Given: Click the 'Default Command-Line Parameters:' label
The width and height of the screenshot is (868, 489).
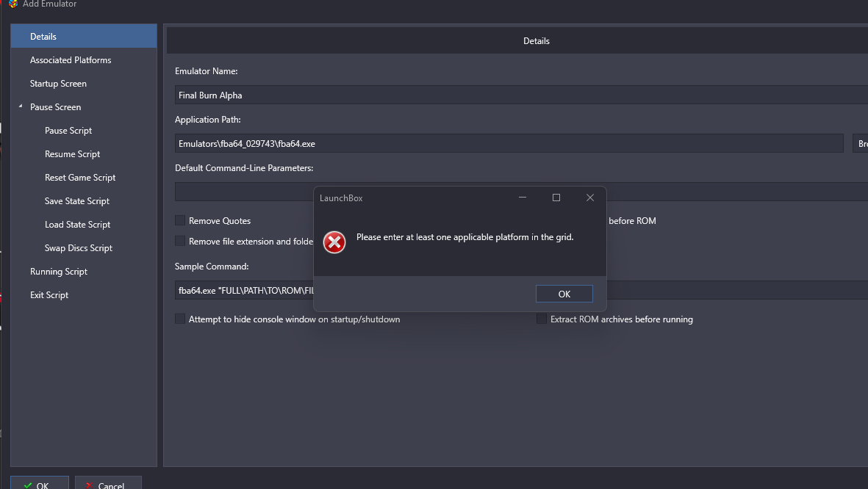Looking at the screenshot, I should point(244,168).
